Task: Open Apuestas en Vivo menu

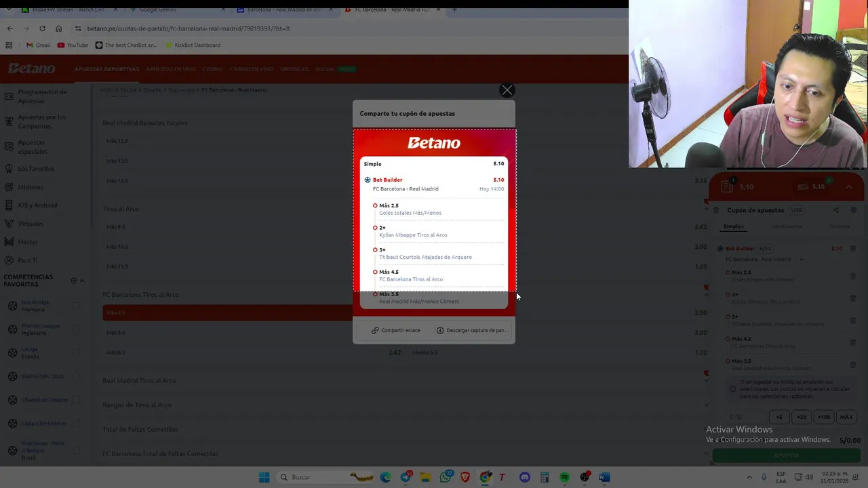Action: [171, 69]
